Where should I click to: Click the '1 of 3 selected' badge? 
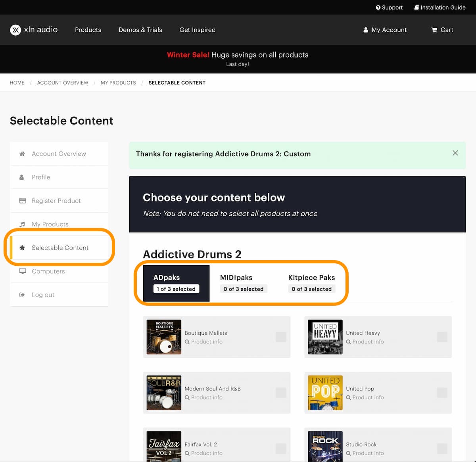pyautogui.click(x=176, y=289)
